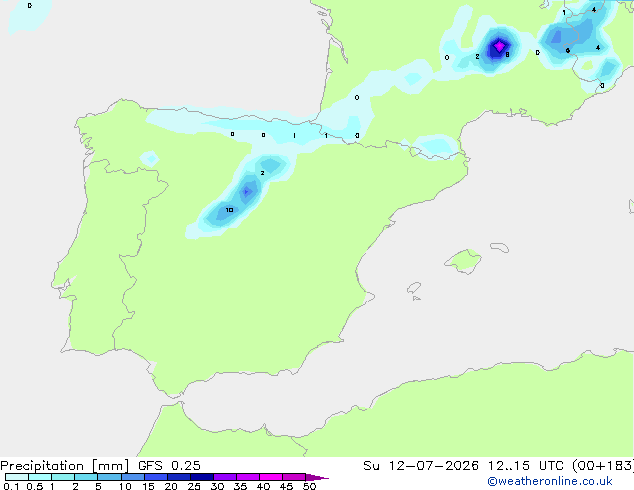The height and width of the screenshot is (490, 634).
Task: Click the 0.1–0.5 mm legend color swatch
Action: (x=17, y=477)
